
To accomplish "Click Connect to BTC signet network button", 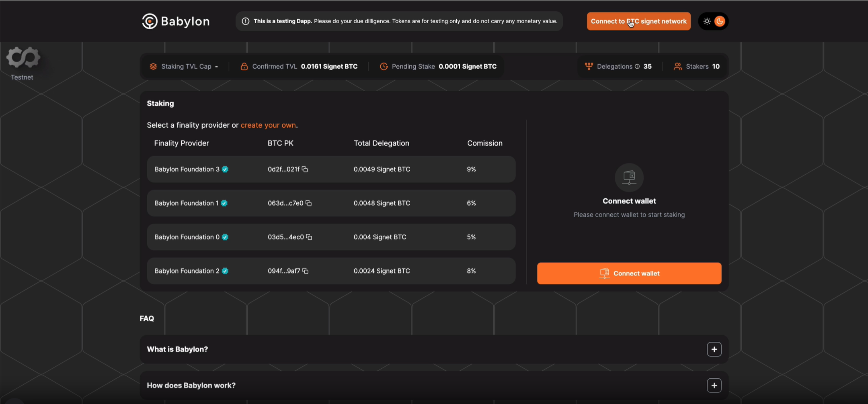I will point(638,21).
